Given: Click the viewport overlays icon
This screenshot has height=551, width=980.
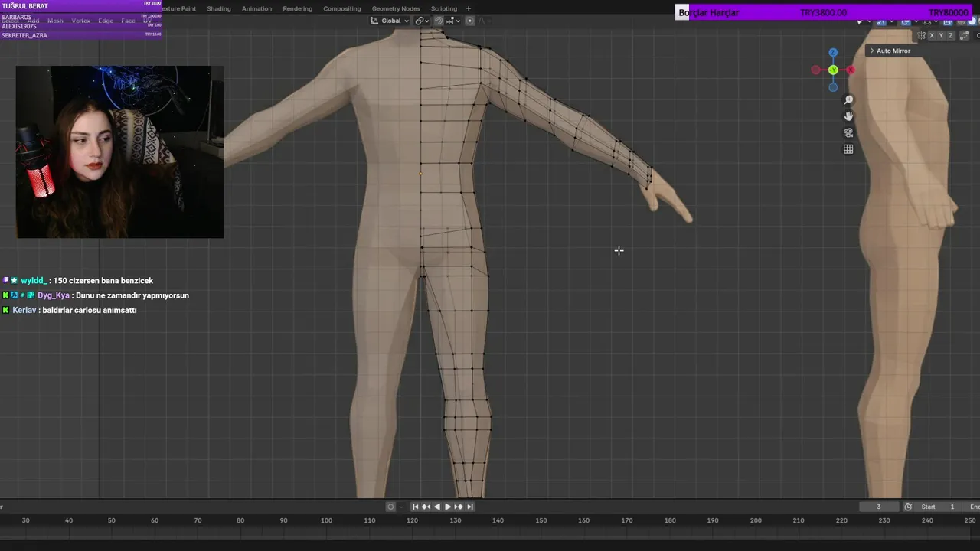Looking at the screenshot, I should [x=906, y=22].
